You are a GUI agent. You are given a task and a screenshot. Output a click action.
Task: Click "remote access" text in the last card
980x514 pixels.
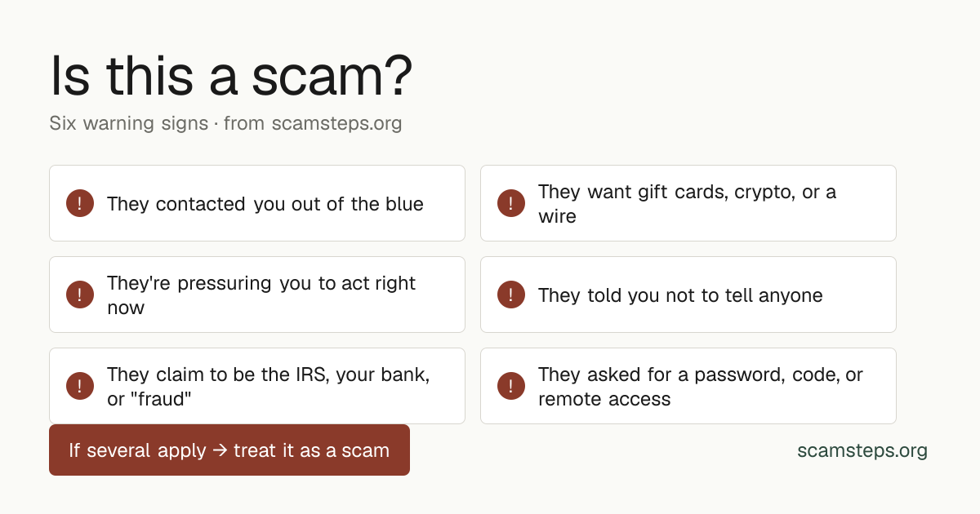point(604,399)
